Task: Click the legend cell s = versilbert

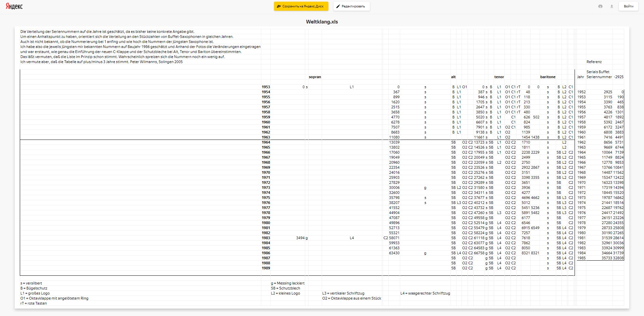Action: pyautogui.click(x=31, y=283)
